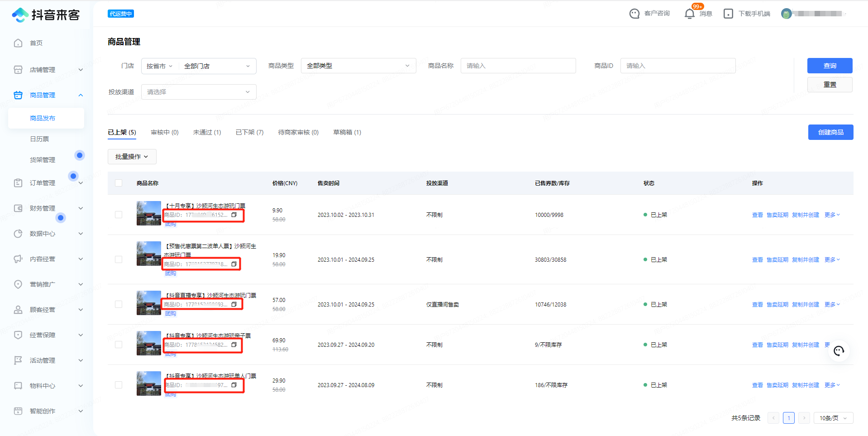This screenshot has height=436, width=868.
Task: Expand the 批量操作 dropdown
Action: [x=132, y=157]
